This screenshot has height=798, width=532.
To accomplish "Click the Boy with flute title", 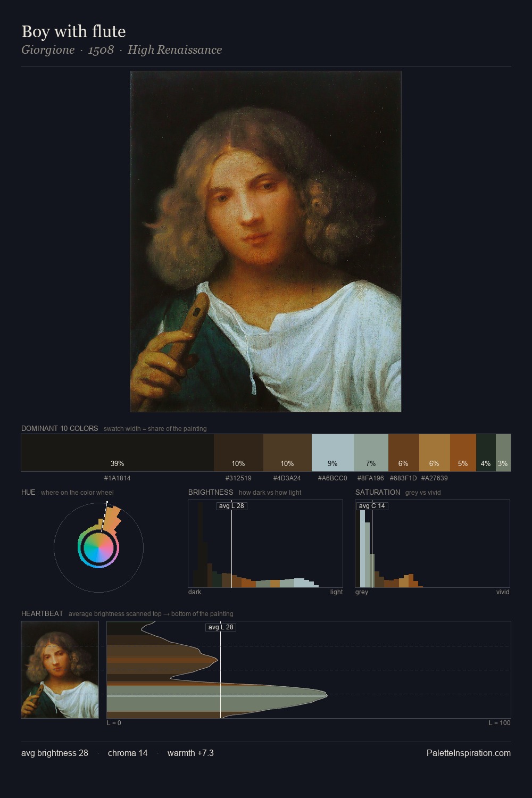I will click(73, 31).
